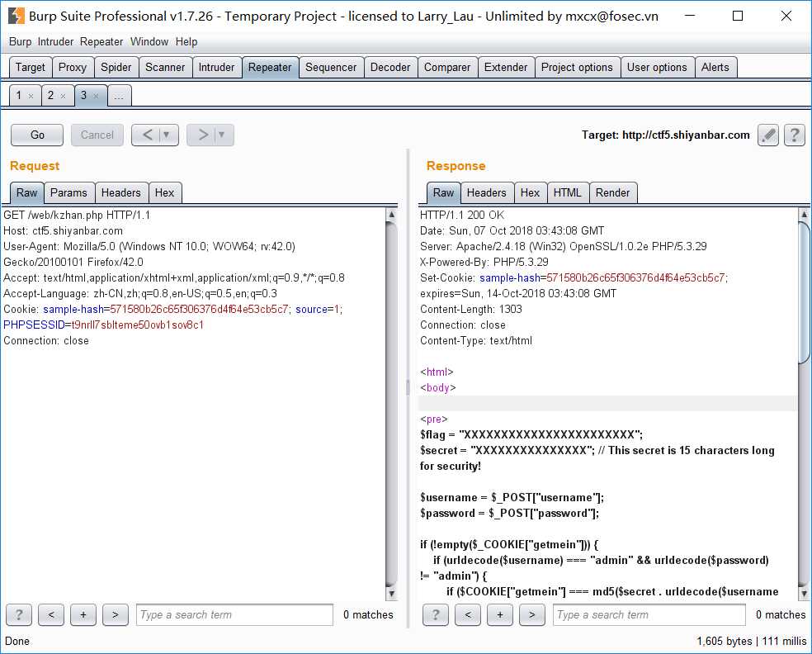Select Repeater request tab 1
812x654 pixels.
pos(19,95)
